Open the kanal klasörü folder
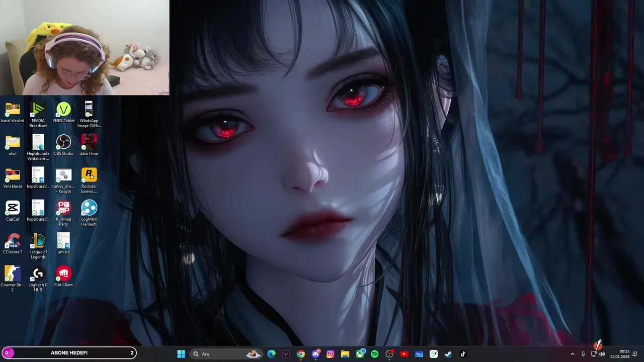Screen dimensions: 644x362 [x=13, y=112]
